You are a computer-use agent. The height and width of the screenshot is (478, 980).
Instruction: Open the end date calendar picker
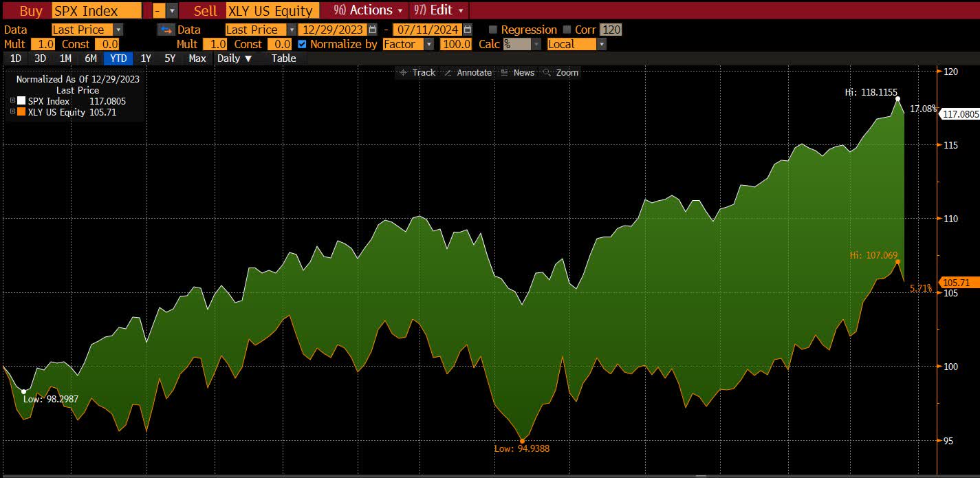click(x=468, y=30)
